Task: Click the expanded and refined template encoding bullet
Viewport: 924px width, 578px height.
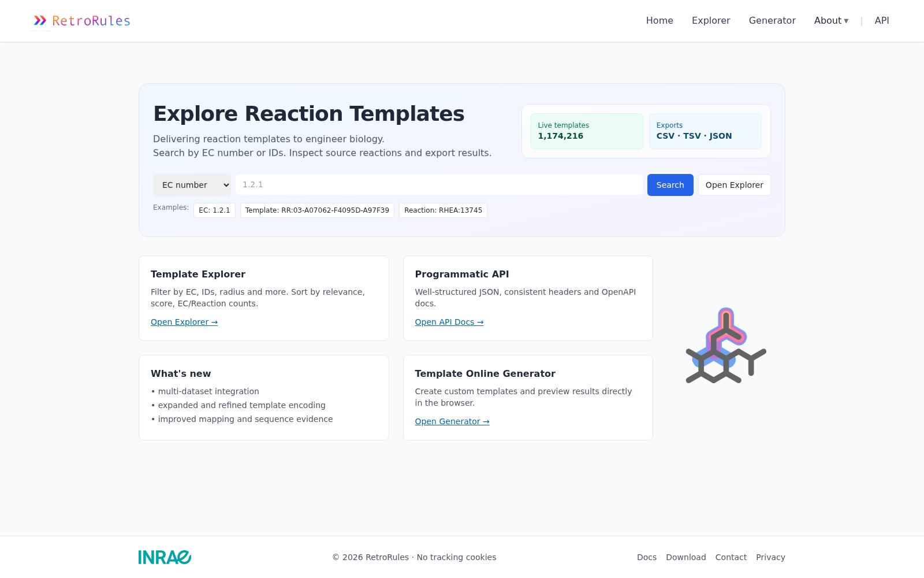Action: click(238, 405)
